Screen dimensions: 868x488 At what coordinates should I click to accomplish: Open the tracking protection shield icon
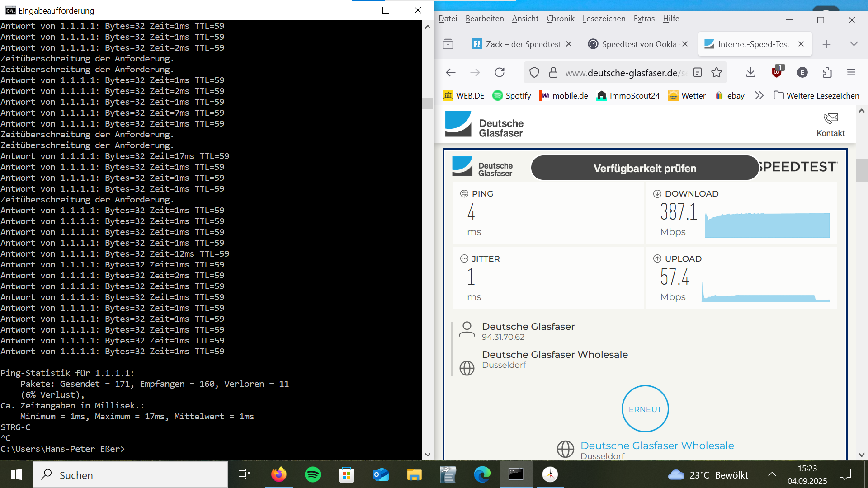coord(534,72)
